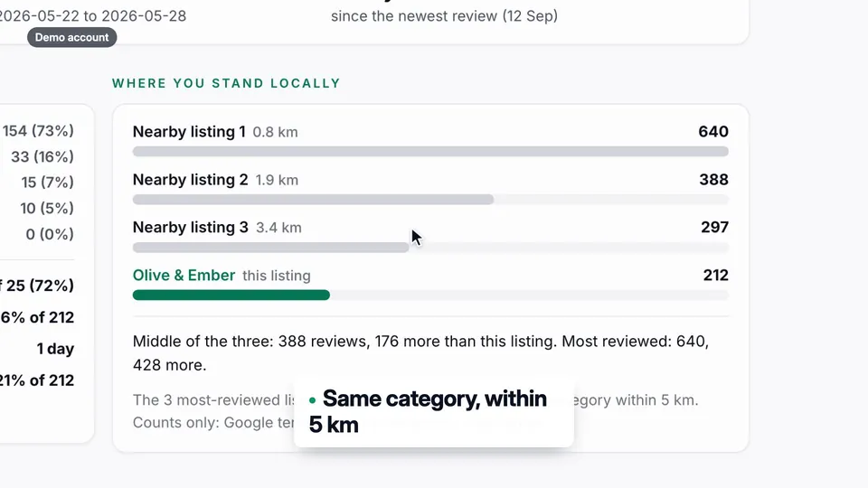The width and height of the screenshot is (868, 488).
Task: Select the 'Nearby listing 1' label
Action: [189, 132]
